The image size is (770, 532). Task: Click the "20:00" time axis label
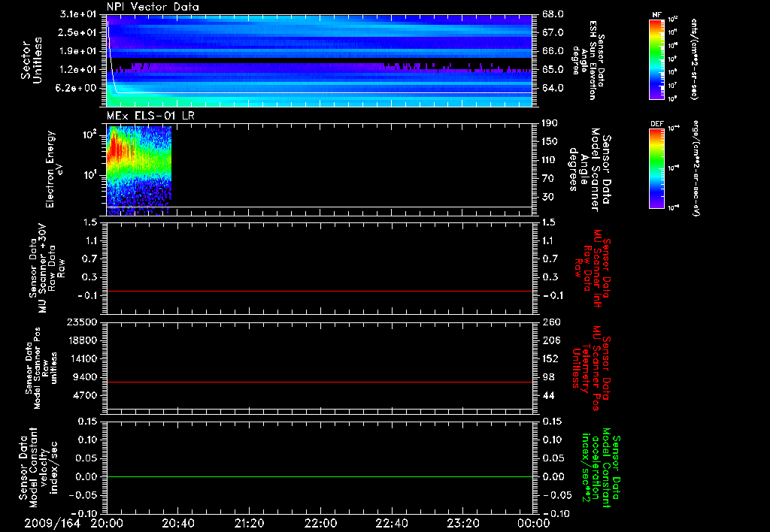[x=107, y=524]
